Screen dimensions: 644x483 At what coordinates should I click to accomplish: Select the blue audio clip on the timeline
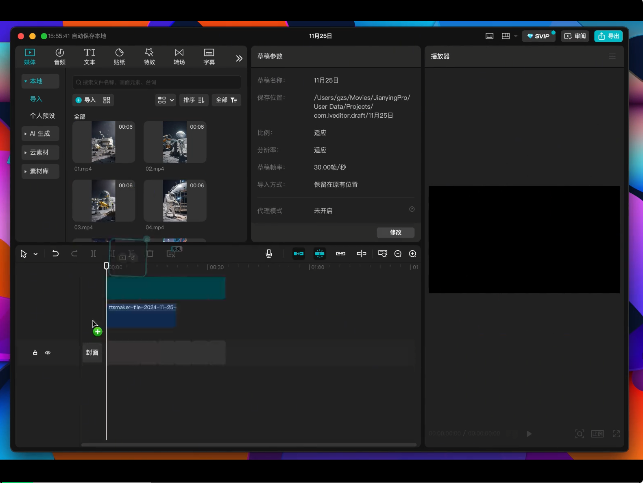coord(142,315)
